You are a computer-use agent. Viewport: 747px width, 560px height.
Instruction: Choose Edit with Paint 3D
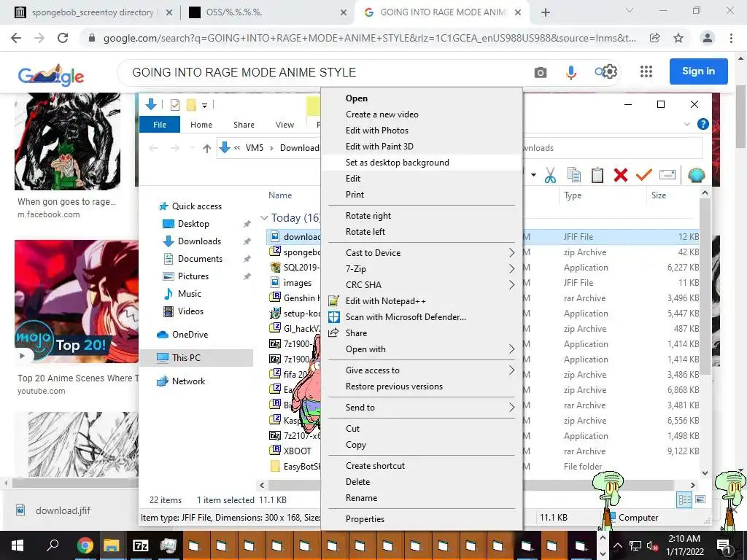coord(422,146)
